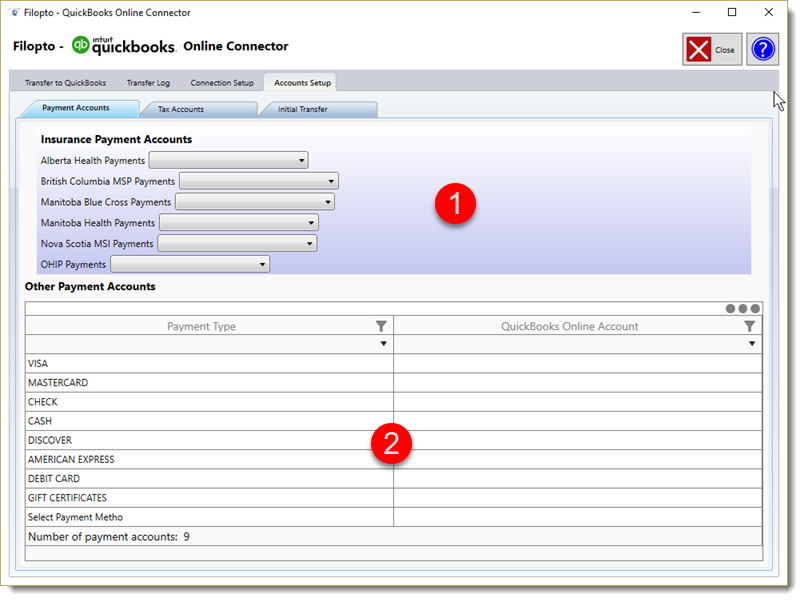
Task: Click the QuickBooks logo in header
Action: [x=124, y=46]
